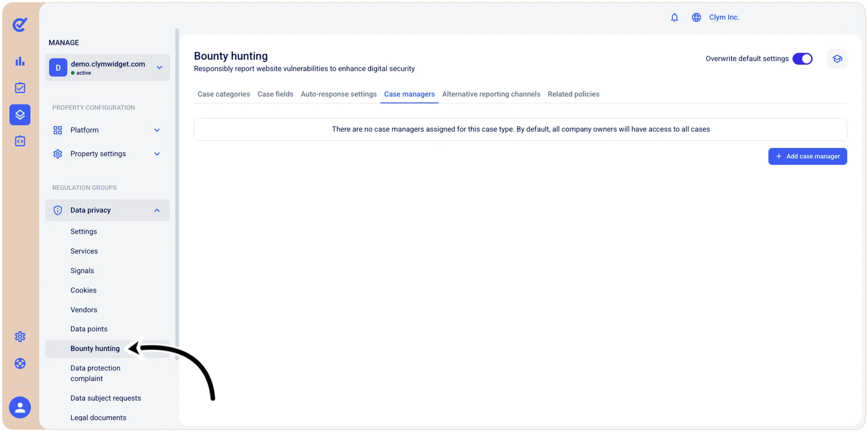Open the help lifebuoy icon
The width and height of the screenshot is (868, 432).
[20, 363]
